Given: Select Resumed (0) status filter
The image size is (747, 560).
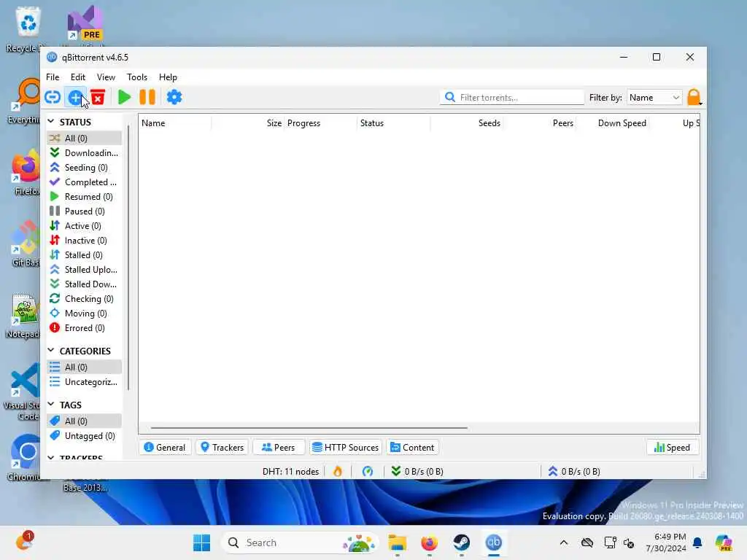Looking at the screenshot, I should tap(85, 197).
